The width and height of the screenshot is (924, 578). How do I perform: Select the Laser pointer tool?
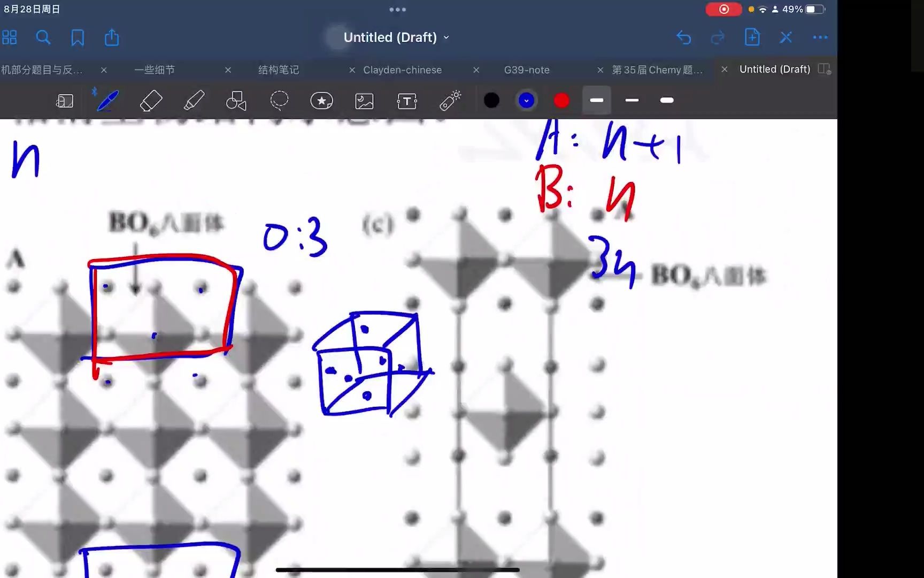(x=450, y=101)
